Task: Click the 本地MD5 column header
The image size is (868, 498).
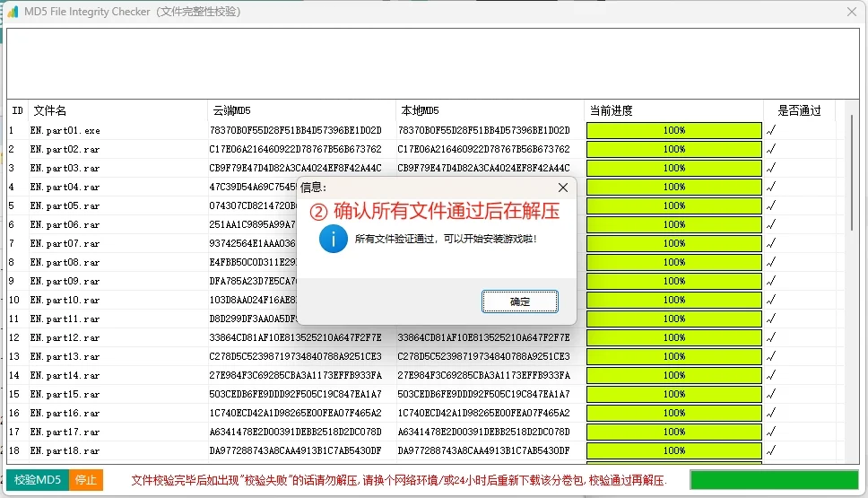Action: 420,111
